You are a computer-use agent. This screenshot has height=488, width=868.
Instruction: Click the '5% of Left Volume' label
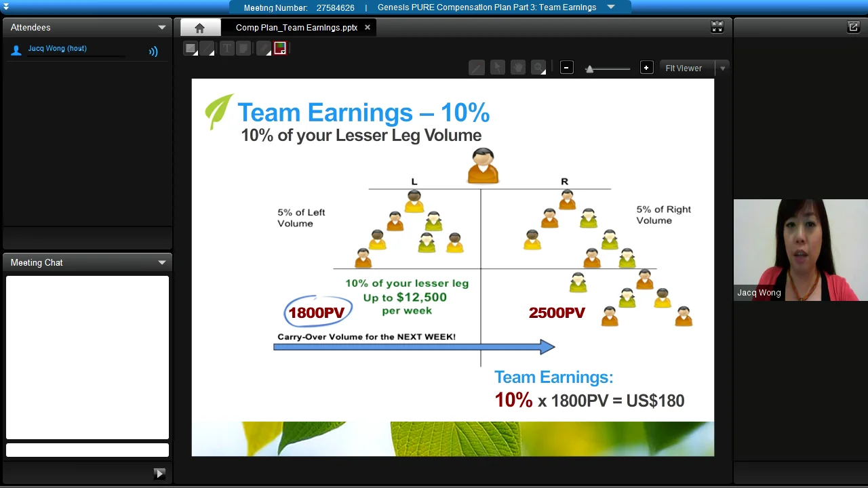pyautogui.click(x=301, y=218)
